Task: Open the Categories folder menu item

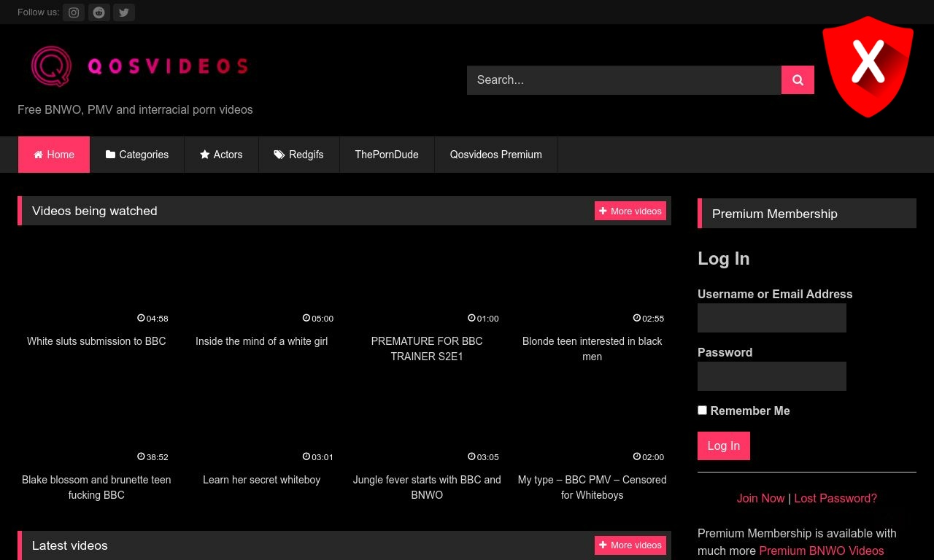Action: pyautogui.click(x=137, y=155)
